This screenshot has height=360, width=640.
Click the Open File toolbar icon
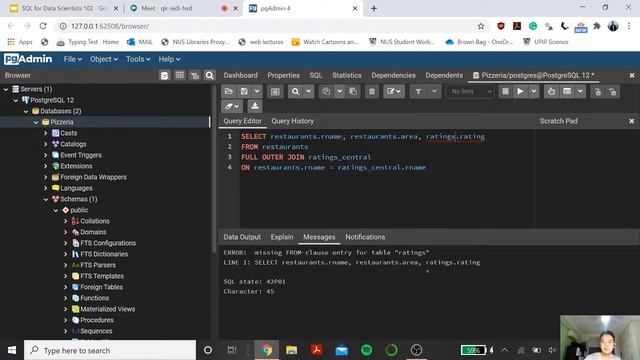coord(229,91)
